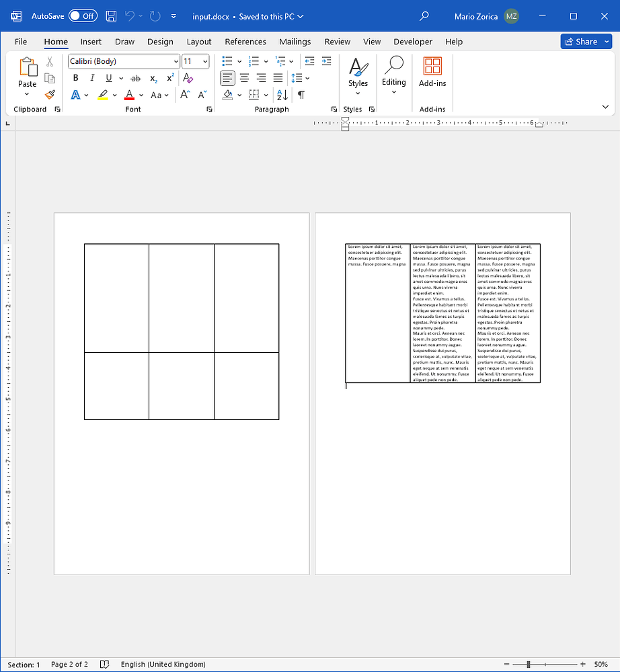Click the red font color button
Screen dimensions: 620x672
[x=129, y=95]
